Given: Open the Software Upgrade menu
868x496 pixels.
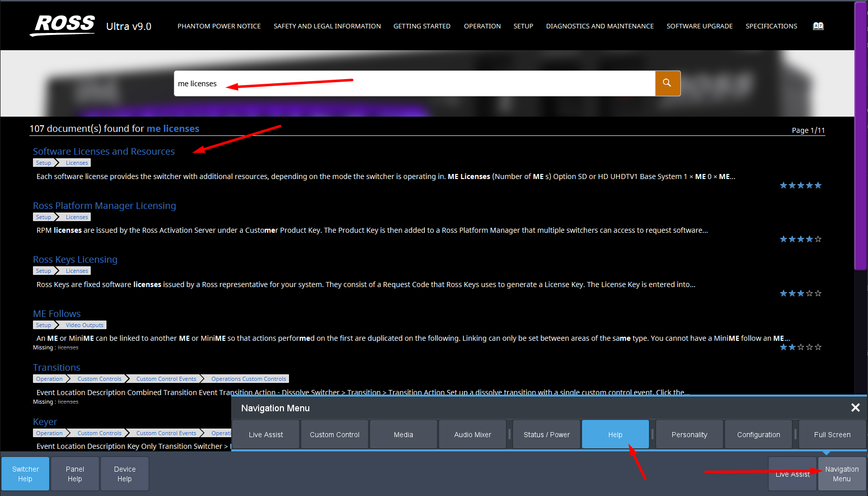Looking at the screenshot, I should [700, 26].
